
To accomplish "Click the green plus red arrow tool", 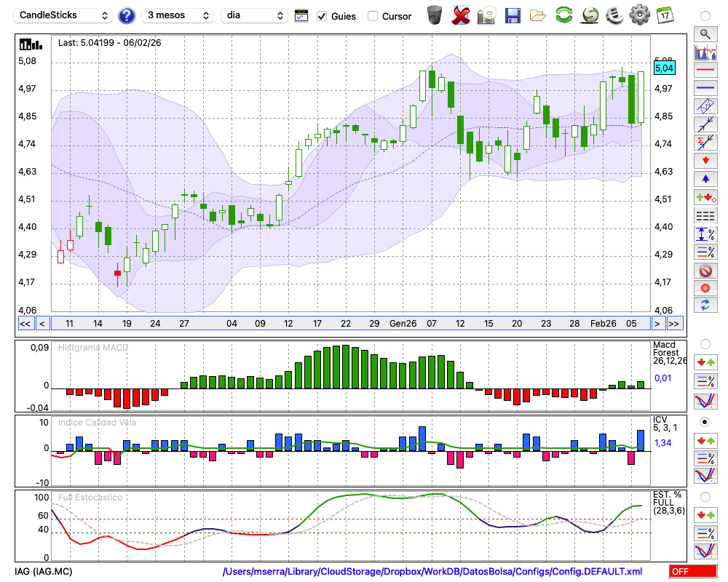I will (x=705, y=197).
